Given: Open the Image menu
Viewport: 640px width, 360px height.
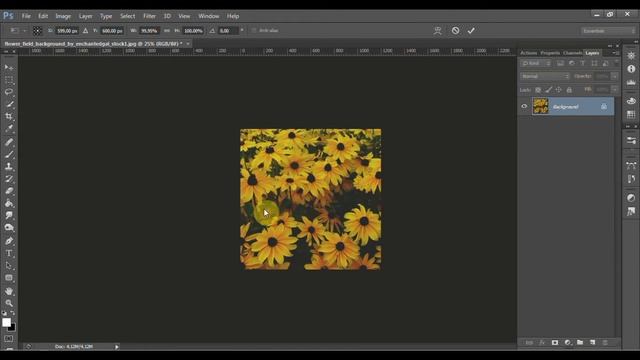Looking at the screenshot, I should pyautogui.click(x=63, y=16).
